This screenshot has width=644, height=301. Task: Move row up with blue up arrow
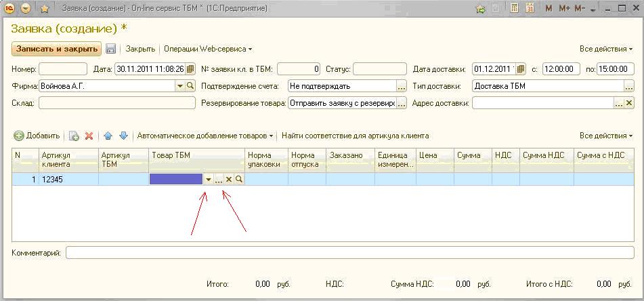(108, 136)
